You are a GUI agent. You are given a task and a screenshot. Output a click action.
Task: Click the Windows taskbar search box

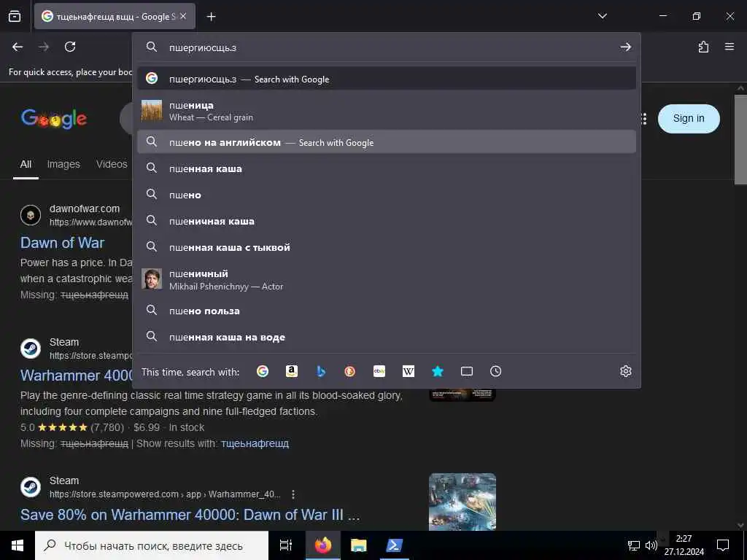(x=152, y=545)
